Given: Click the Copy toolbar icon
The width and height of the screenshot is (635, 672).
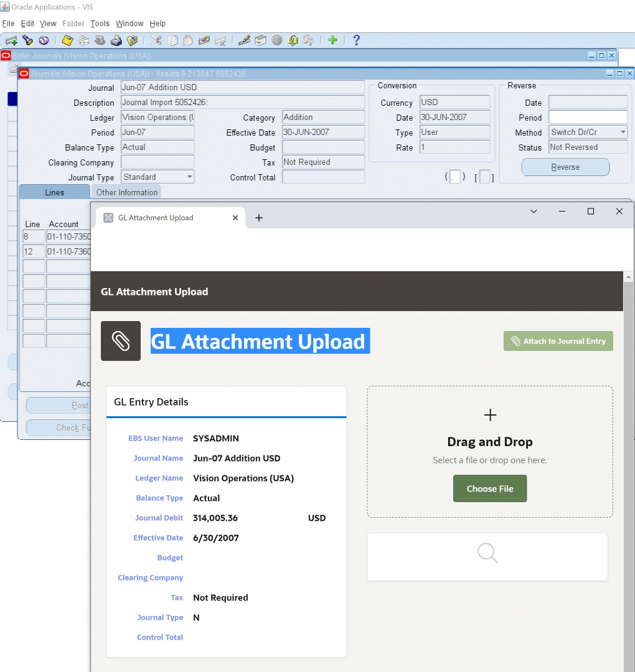Looking at the screenshot, I should coord(172,40).
